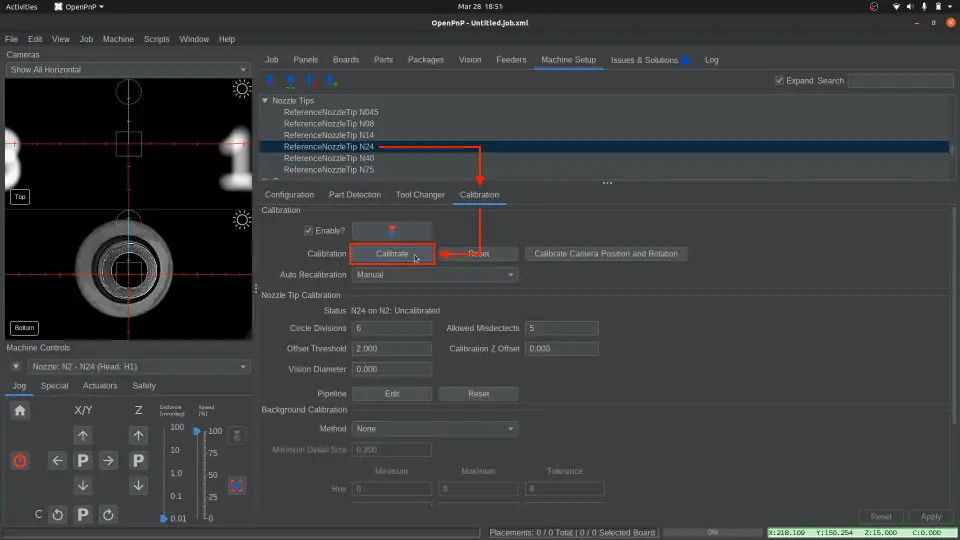Switch to the Tool Changer tab
This screenshot has height=540, width=960.
pyautogui.click(x=420, y=195)
